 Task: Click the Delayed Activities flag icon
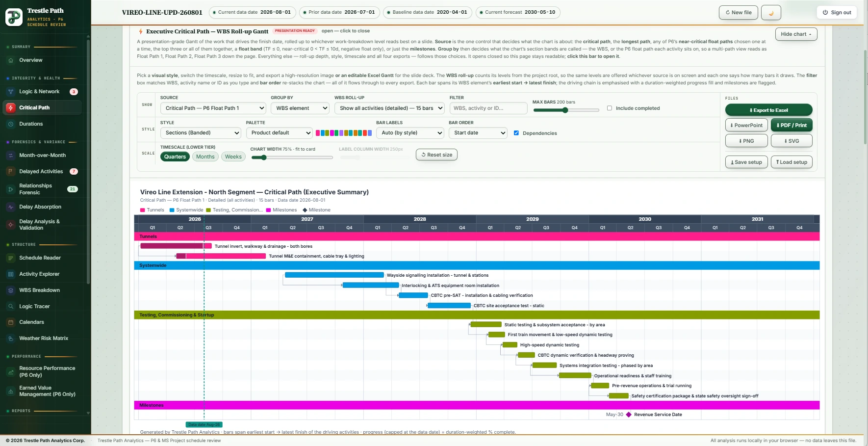[x=11, y=172]
